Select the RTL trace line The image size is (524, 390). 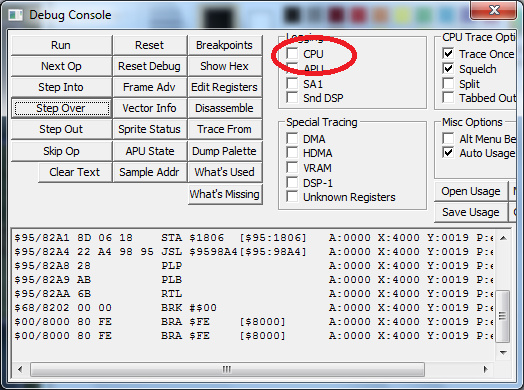click(254, 294)
